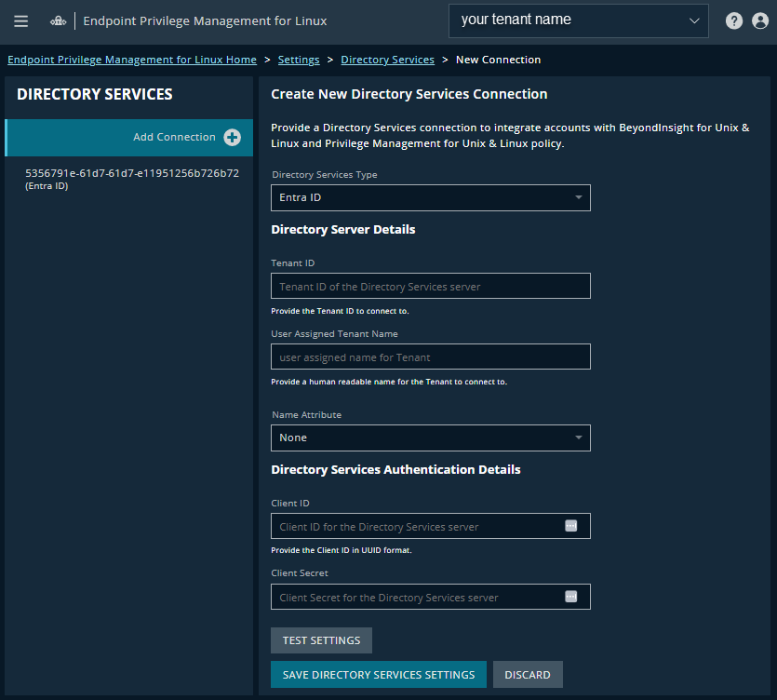The height and width of the screenshot is (700, 777).
Task: Click the Directory Services sidebar heading
Action: click(95, 94)
